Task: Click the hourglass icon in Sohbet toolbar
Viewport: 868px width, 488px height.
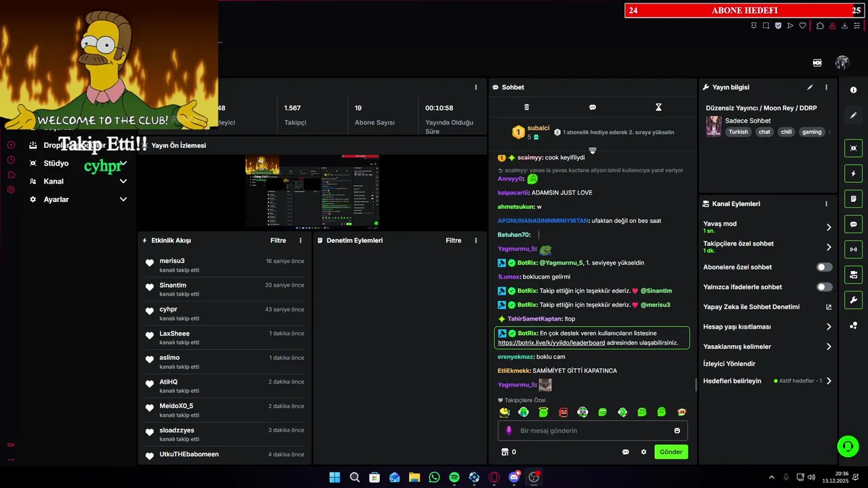Action: click(658, 107)
